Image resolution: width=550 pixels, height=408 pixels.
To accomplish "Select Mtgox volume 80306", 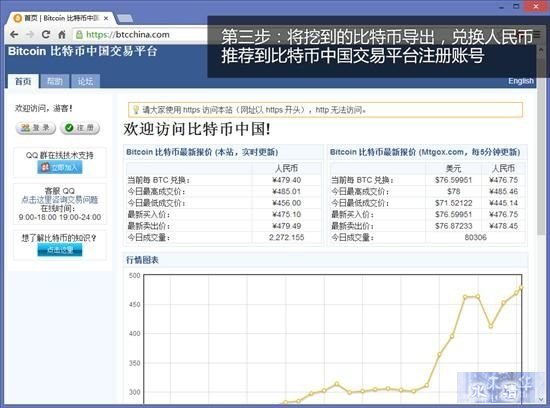I will [476, 238].
